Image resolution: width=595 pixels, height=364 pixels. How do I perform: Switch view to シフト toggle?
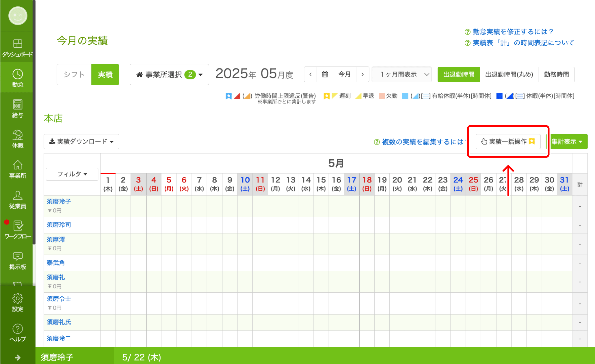[74, 74]
